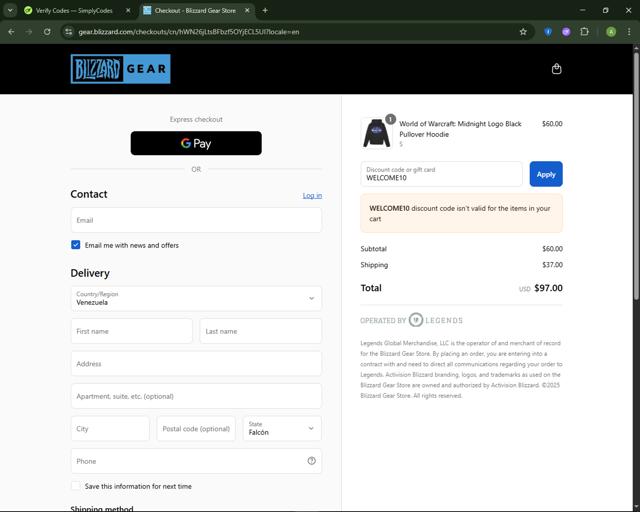Open a new browser tab
This screenshot has height=512, width=640.
pos(265,11)
